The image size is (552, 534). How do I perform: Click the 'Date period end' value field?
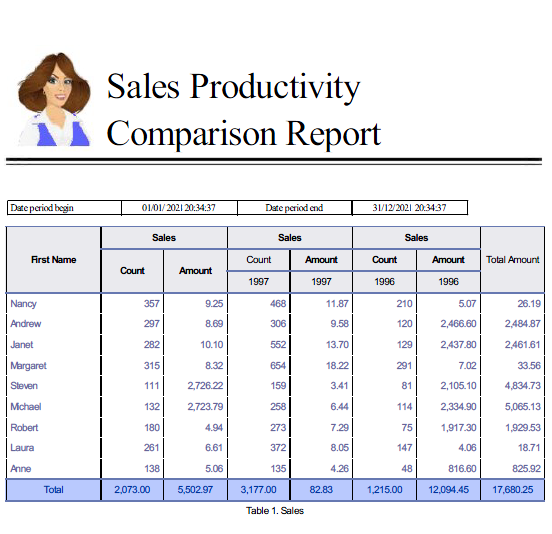coord(410,208)
